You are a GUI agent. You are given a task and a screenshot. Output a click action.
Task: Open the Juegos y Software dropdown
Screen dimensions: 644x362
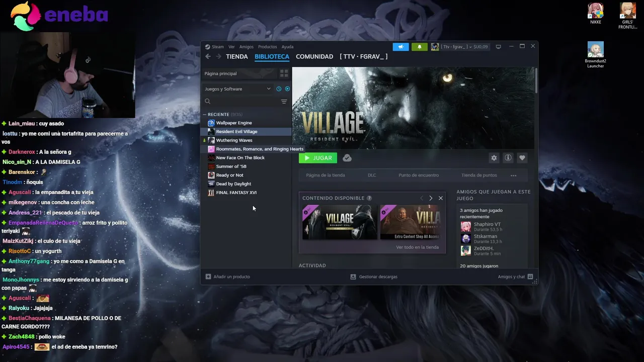237,89
